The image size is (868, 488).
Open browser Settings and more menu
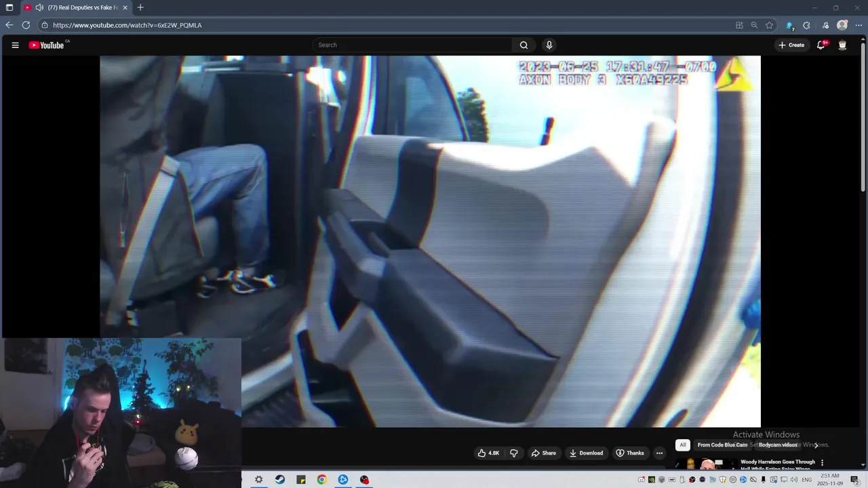(859, 25)
